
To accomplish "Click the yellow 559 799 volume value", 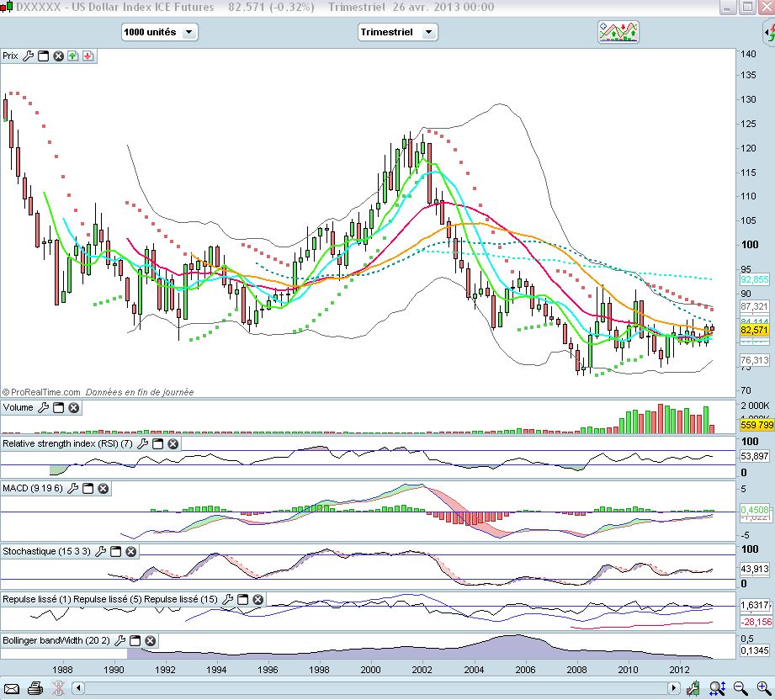I will [756, 425].
